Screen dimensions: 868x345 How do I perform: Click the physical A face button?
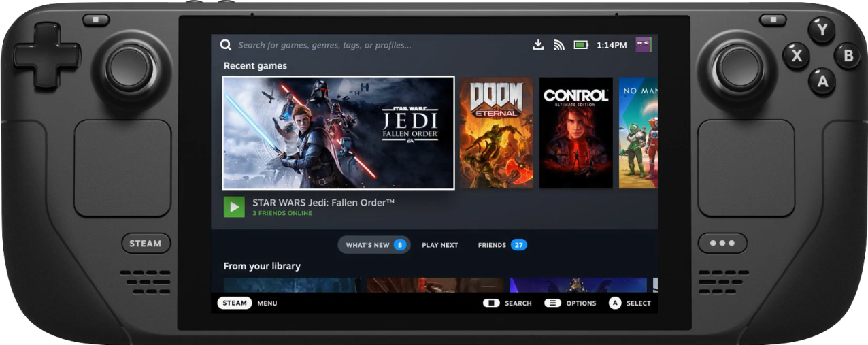point(822,82)
